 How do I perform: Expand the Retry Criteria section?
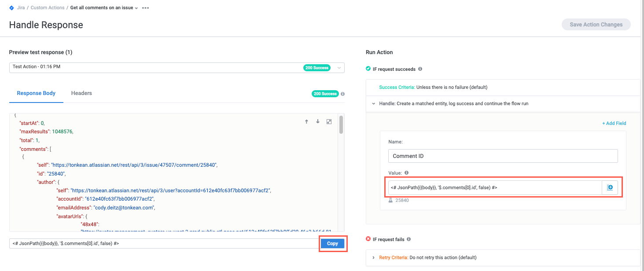[x=373, y=257]
